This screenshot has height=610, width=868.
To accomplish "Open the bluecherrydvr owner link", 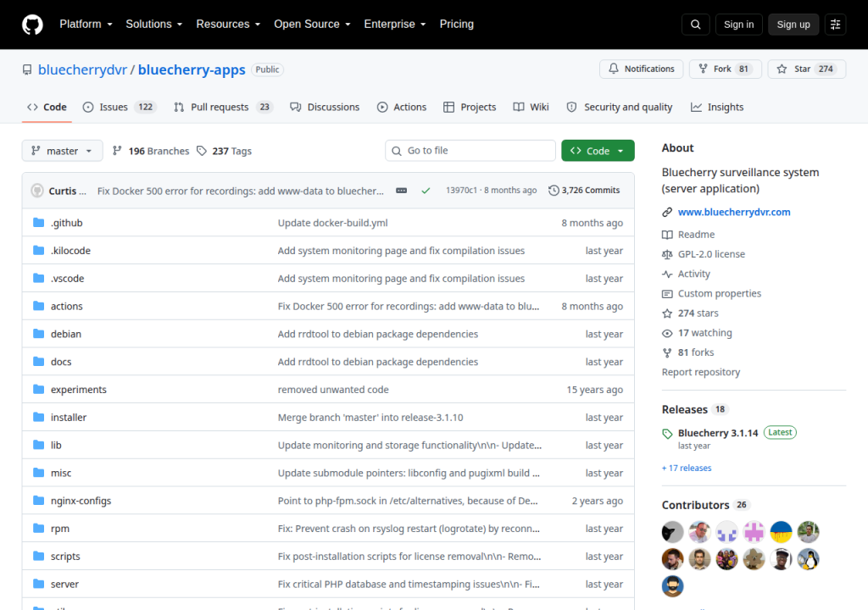I will (x=82, y=69).
